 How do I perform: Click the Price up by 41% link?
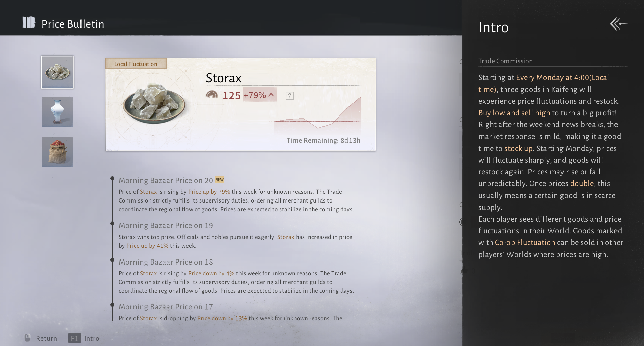pos(147,246)
